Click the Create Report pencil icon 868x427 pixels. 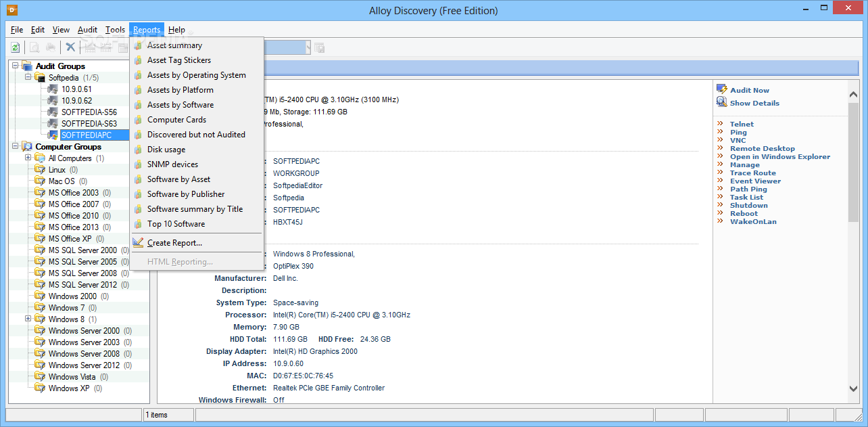[139, 243]
